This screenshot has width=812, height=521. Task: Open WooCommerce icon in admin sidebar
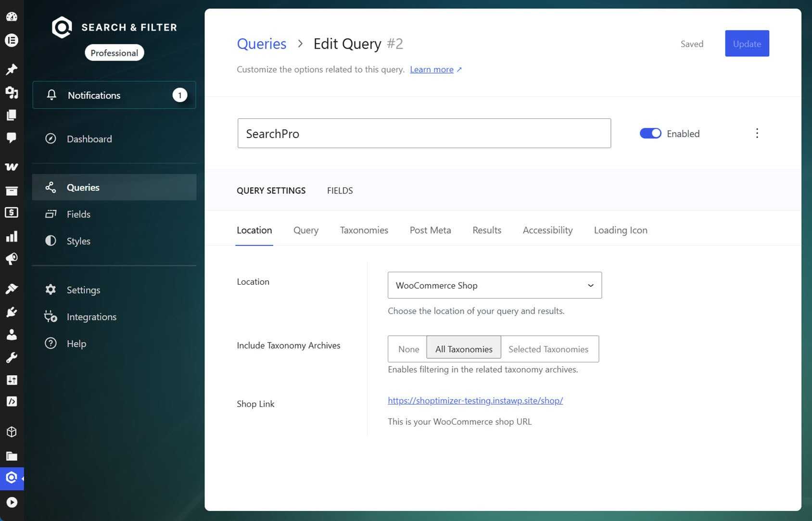12,167
